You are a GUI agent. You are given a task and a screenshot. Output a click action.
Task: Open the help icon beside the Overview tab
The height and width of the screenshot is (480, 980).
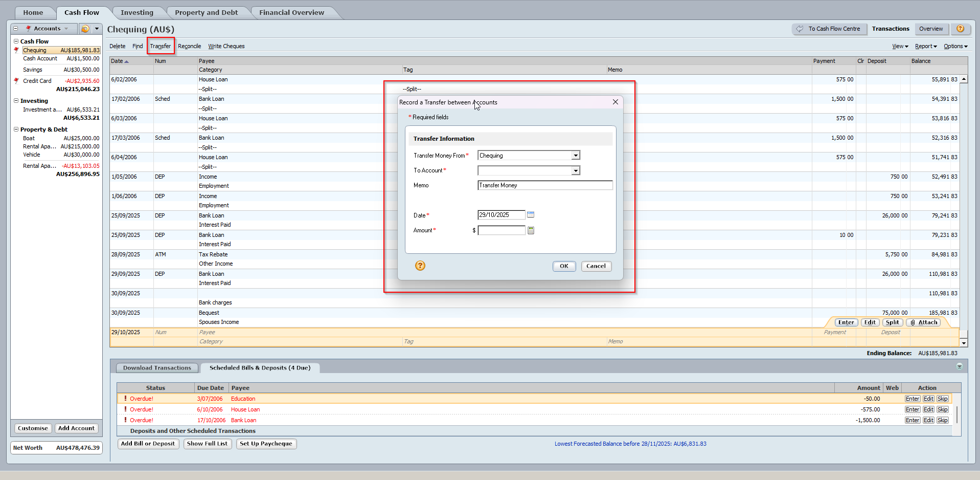coord(960,29)
